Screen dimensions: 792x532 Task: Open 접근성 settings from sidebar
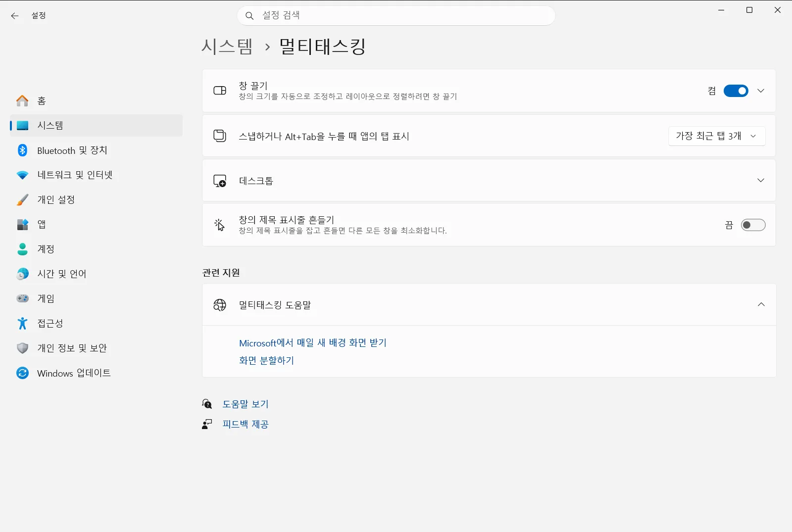96,324
